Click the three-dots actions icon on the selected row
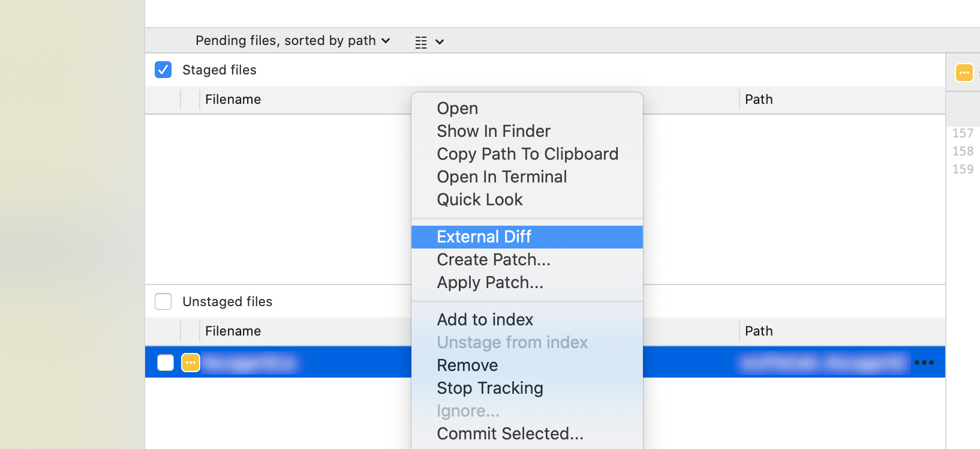This screenshot has width=980, height=449. [924, 363]
